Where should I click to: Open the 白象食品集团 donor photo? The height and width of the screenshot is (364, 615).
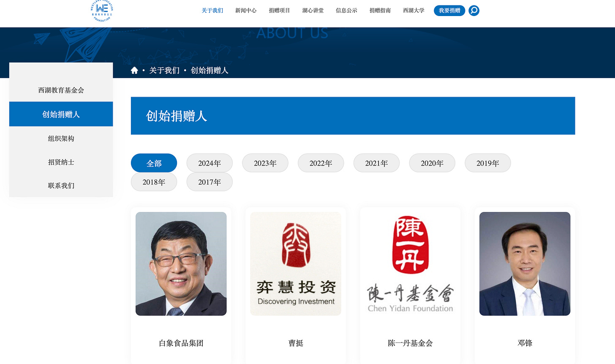click(x=181, y=264)
